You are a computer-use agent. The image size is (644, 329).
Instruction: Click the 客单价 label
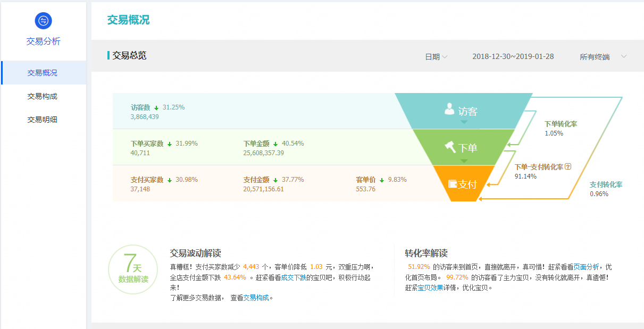coord(366,180)
